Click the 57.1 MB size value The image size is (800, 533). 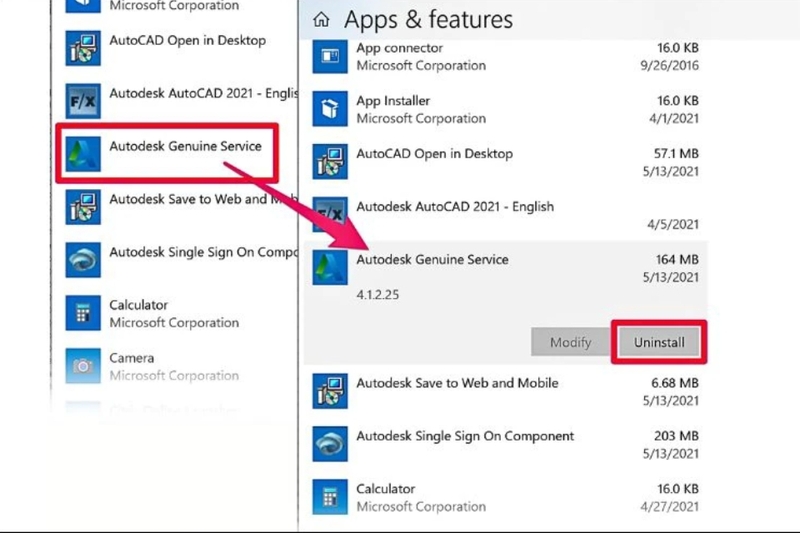[x=676, y=154]
